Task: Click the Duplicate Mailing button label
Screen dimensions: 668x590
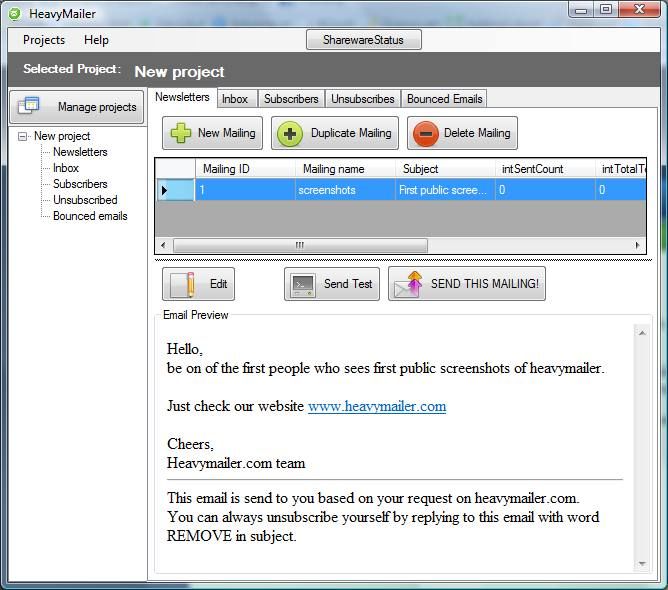Action: click(x=351, y=133)
